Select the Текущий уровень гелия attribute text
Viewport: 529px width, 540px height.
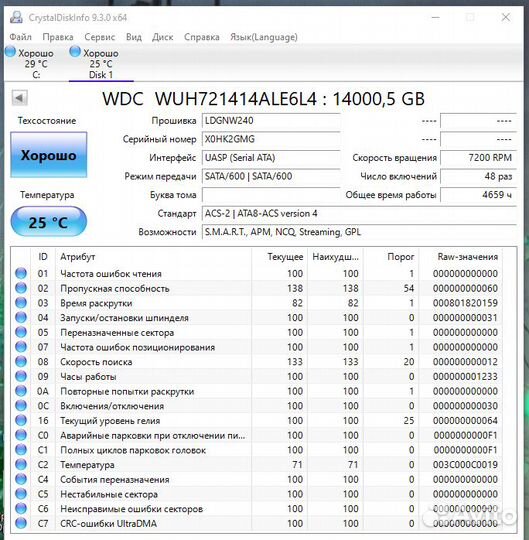point(110,421)
